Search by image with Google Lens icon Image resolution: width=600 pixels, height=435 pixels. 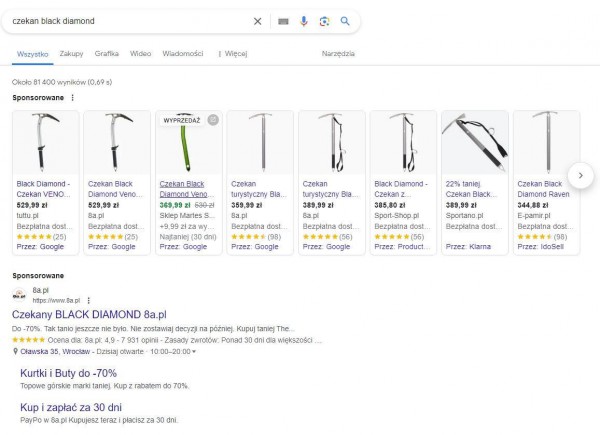tap(324, 21)
